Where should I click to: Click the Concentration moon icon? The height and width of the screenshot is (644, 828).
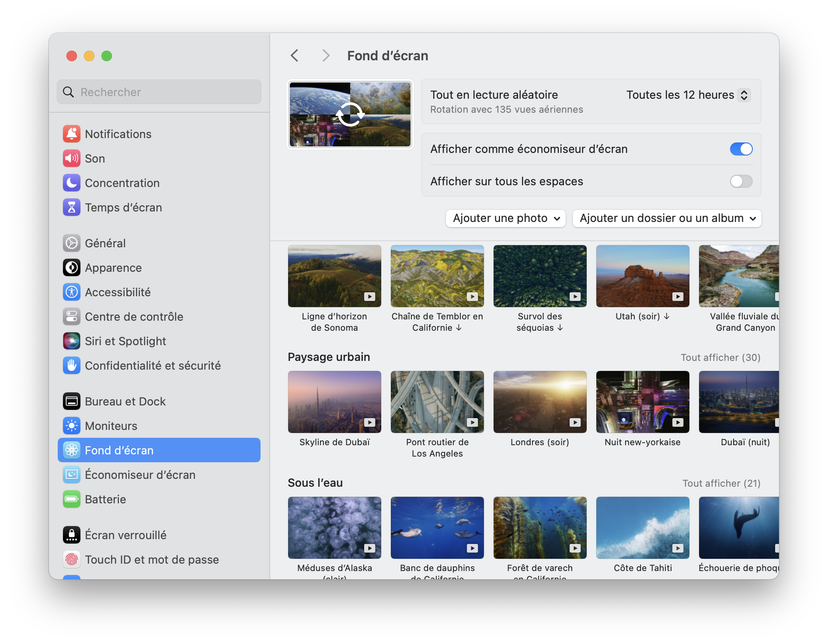pyautogui.click(x=72, y=183)
